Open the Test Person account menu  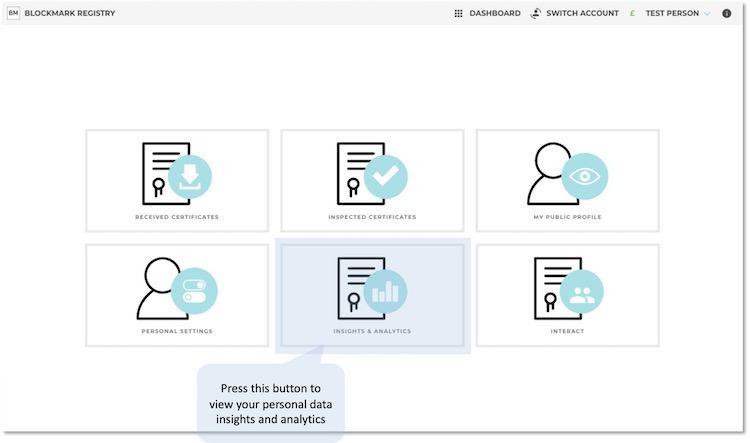pos(672,14)
